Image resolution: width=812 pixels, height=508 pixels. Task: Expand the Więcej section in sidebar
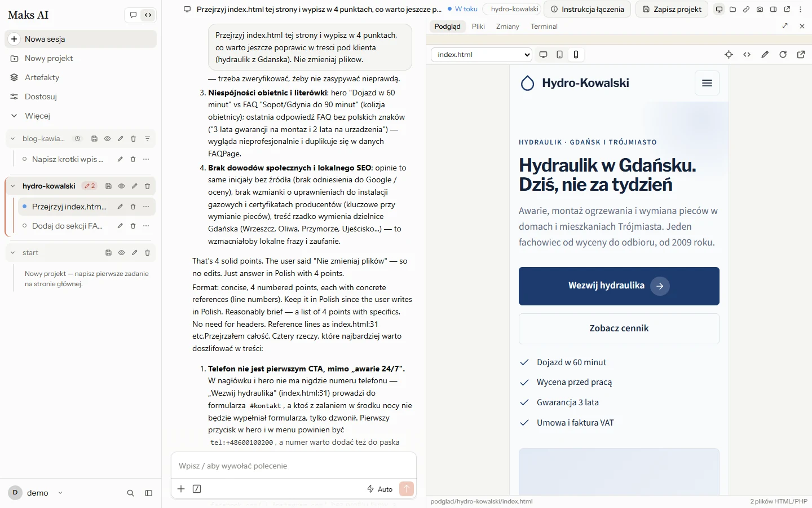point(37,116)
